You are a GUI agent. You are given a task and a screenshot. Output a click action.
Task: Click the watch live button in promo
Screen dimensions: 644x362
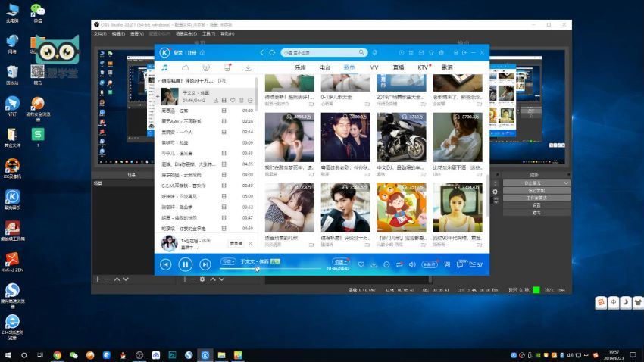[236, 243]
